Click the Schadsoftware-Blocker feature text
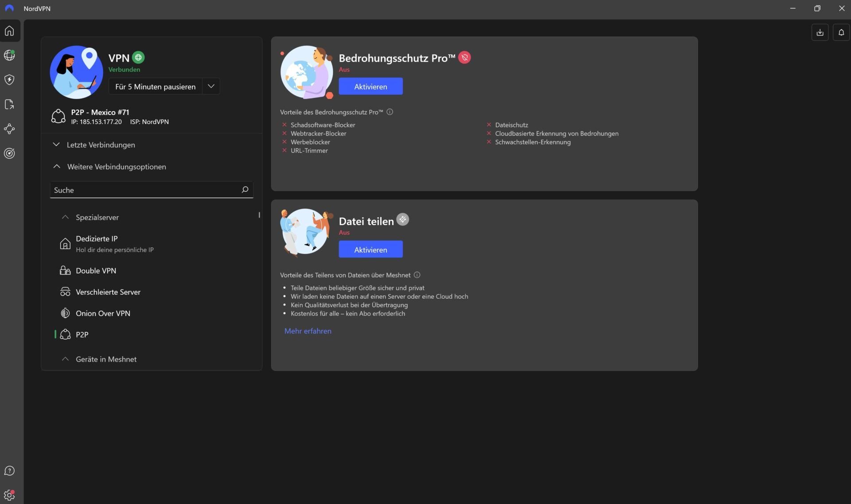The image size is (851, 504). tap(323, 125)
